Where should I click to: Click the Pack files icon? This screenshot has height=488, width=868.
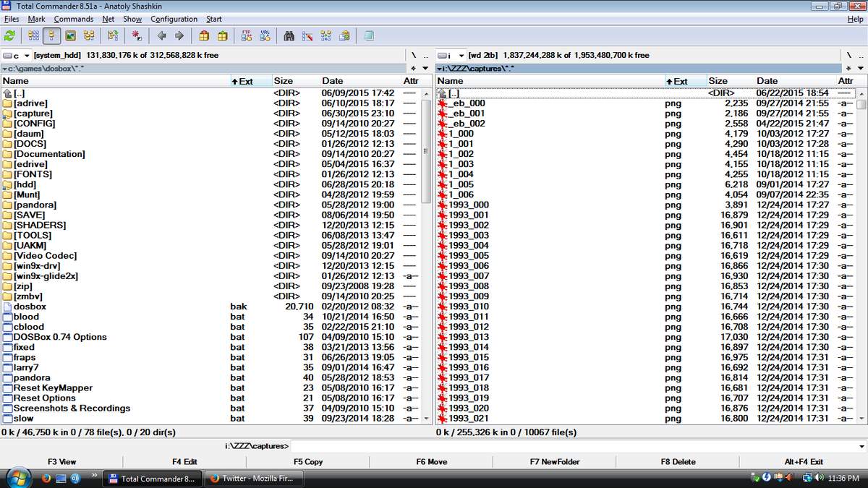205,35
